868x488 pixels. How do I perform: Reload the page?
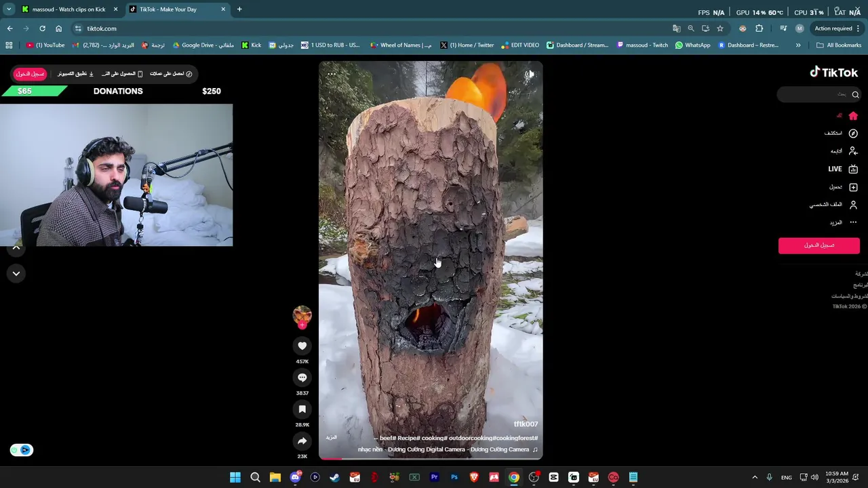(x=42, y=28)
